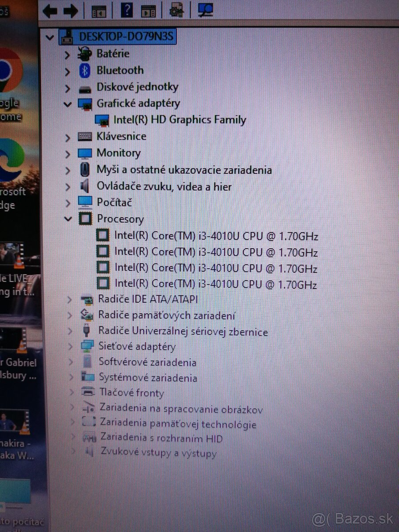The height and width of the screenshot is (532, 399).
Task: Click the Radiče IDE ATA/ATAPI icon
Action: pyautogui.click(x=87, y=300)
